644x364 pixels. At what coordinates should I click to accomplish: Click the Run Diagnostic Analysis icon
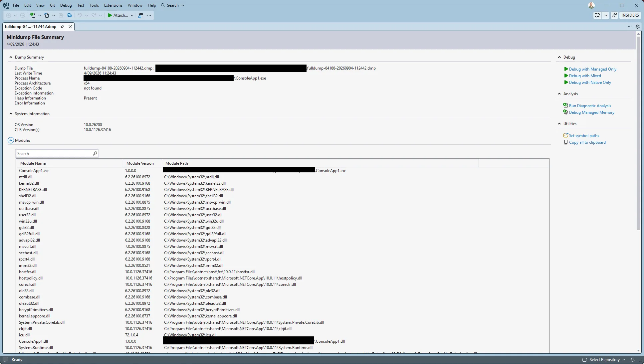(x=565, y=105)
